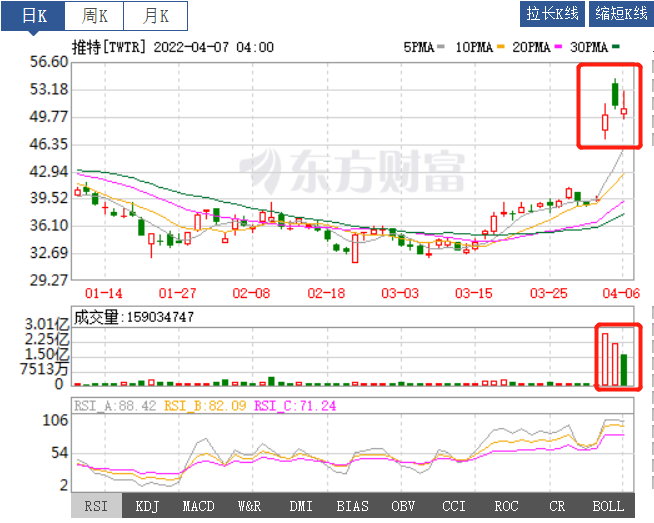Image resolution: width=654 pixels, height=523 pixels.
Task: Click the tallest red volume bar
Action: tap(605, 359)
